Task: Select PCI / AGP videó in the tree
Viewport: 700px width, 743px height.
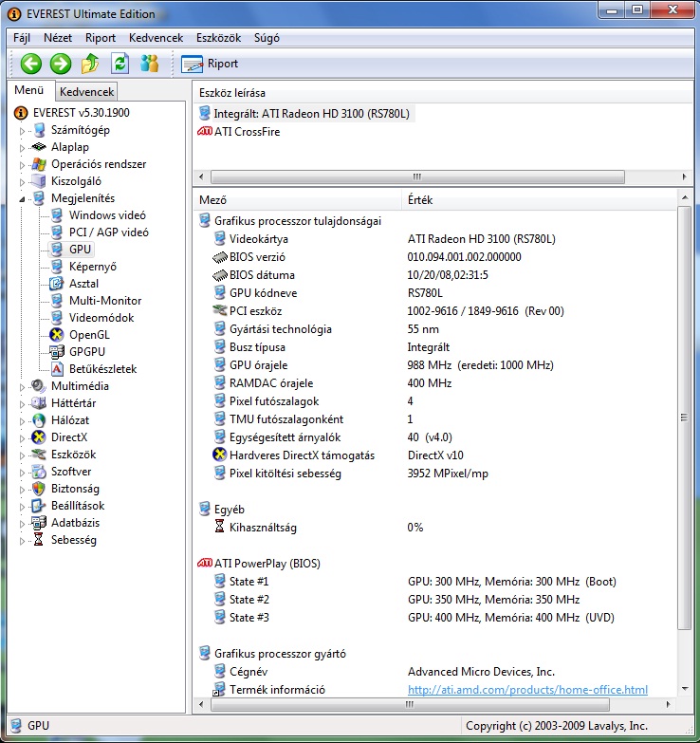Action: coord(108,232)
